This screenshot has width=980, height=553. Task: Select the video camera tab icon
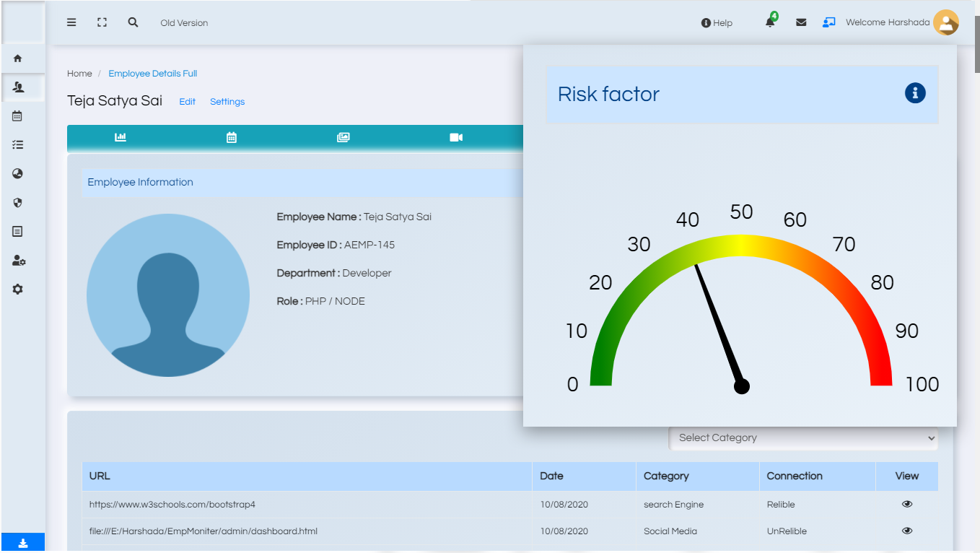pos(455,137)
